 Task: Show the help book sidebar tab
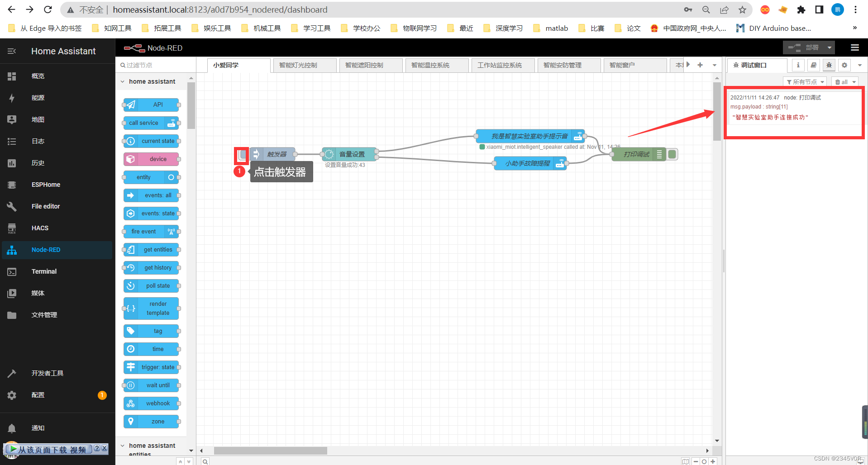tap(813, 65)
